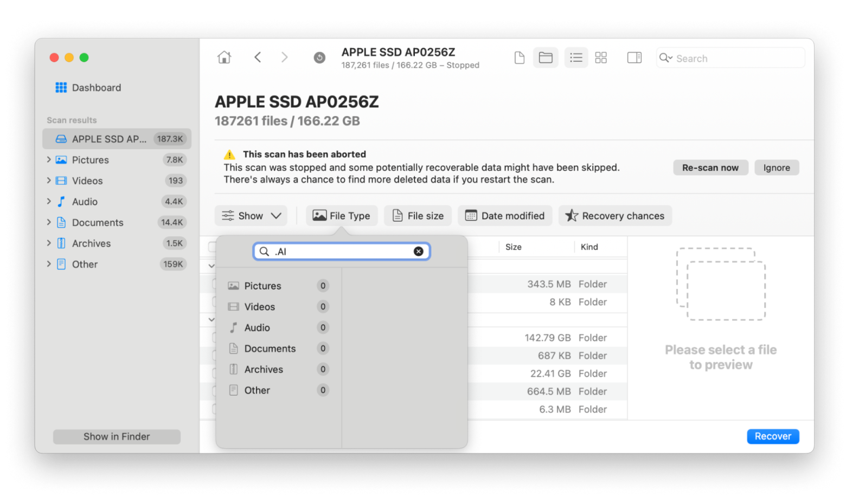Screen dimensions: 846x504
Task: Select the 22.41 GB folder row
Action: [548, 373]
